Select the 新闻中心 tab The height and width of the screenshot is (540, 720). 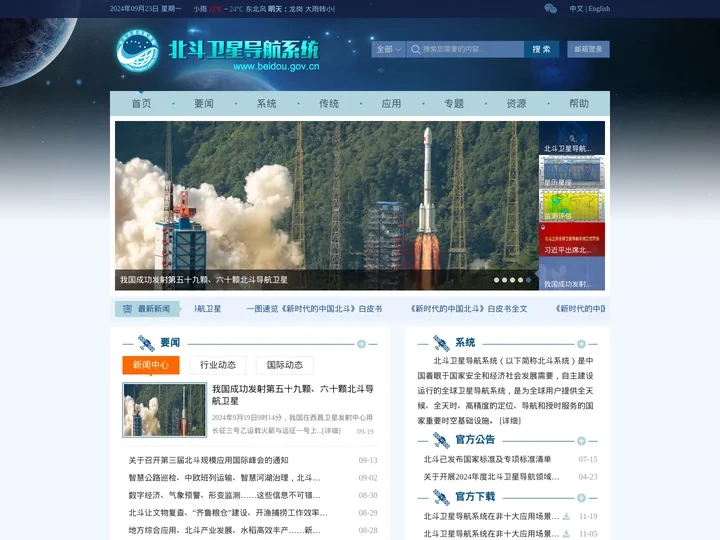pos(151,365)
